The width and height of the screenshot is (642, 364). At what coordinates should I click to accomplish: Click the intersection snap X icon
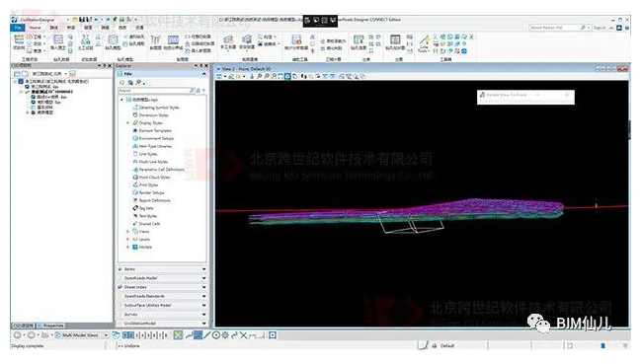244,335
